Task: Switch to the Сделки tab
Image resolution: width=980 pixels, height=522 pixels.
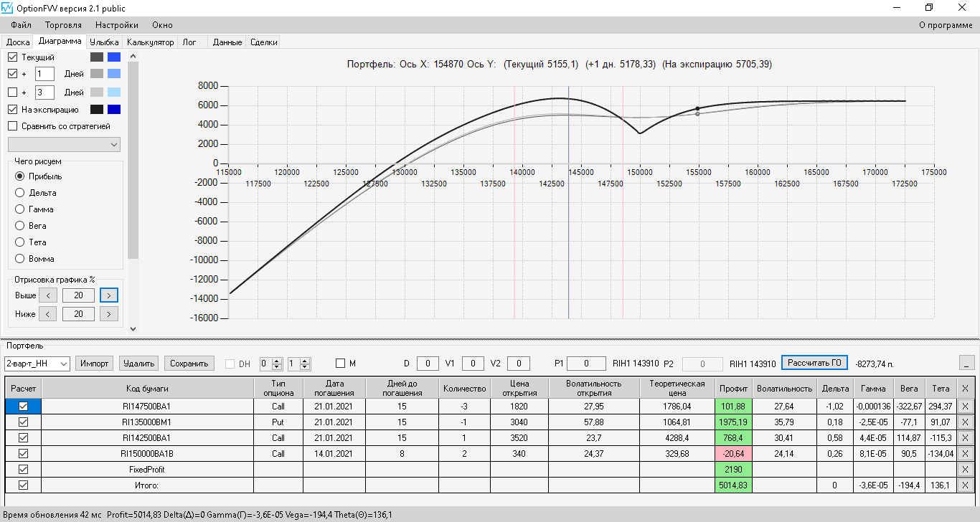Action: tap(264, 42)
